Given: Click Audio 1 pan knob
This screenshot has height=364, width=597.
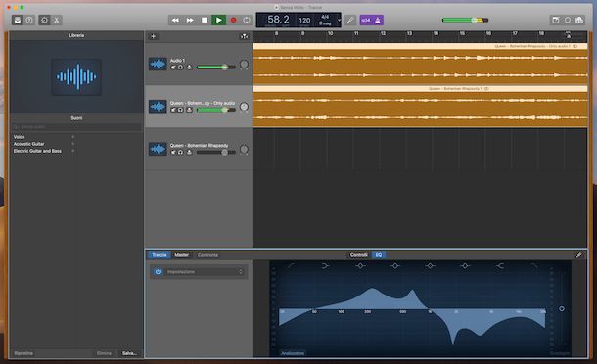Looking at the screenshot, I should point(244,64).
